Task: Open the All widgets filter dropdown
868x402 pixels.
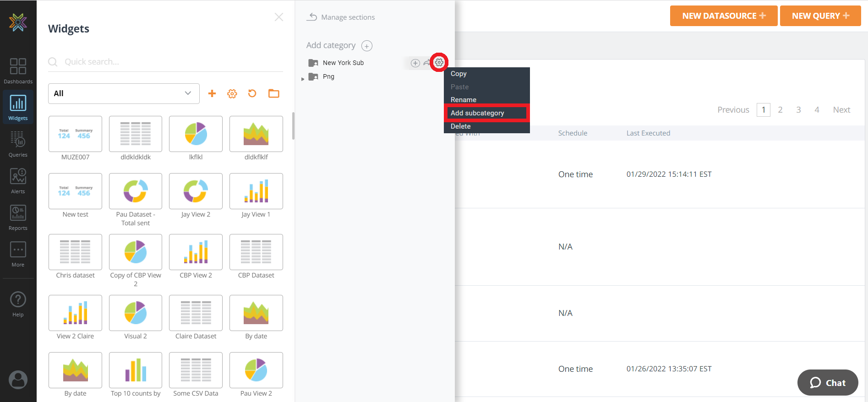Action: 124,93
